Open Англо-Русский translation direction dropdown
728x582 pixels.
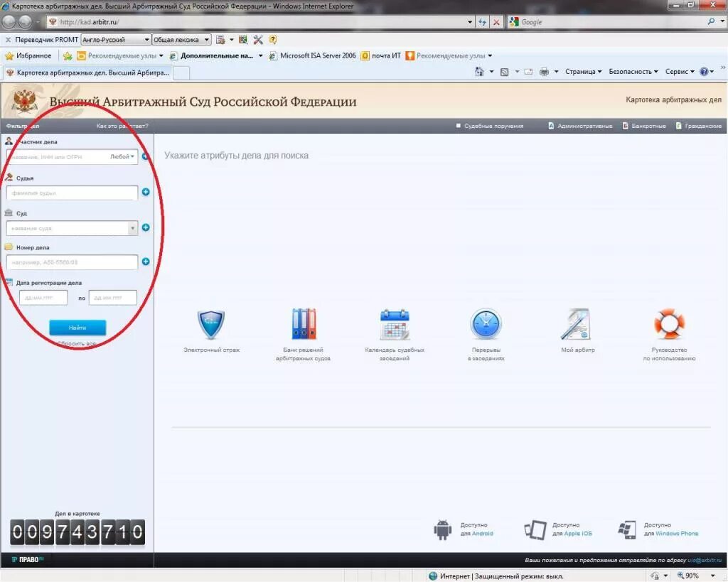[x=116, y=40]
